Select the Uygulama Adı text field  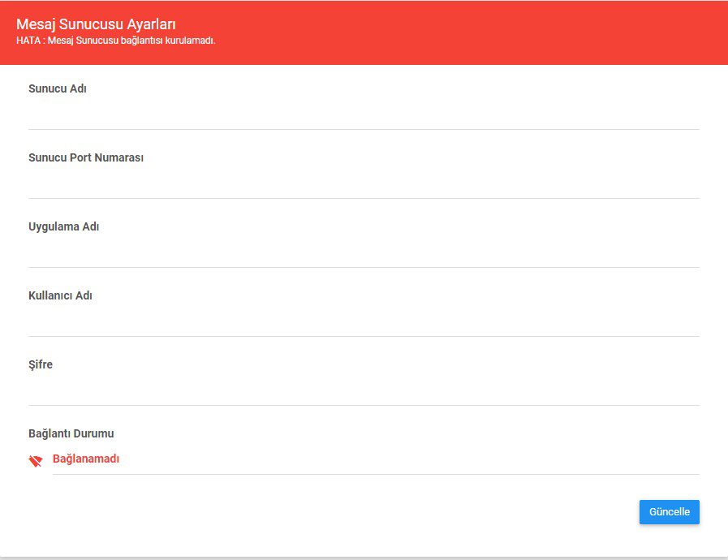click(x=364, y=252)
